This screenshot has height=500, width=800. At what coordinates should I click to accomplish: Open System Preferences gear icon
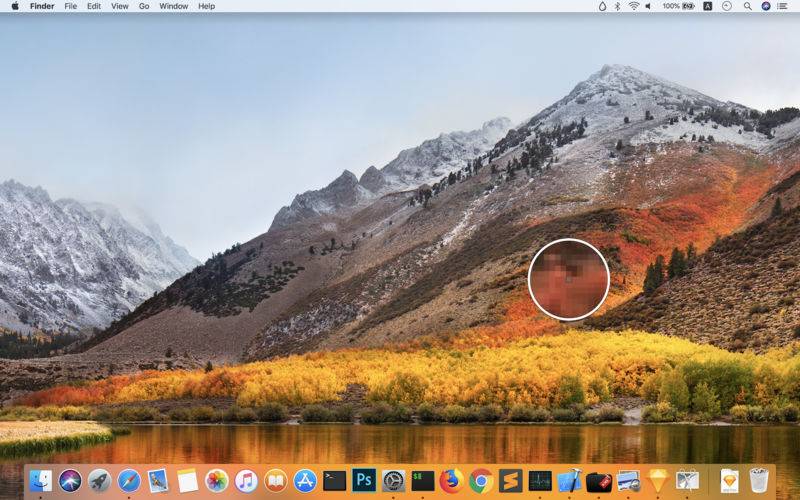[x=393, y=481]
